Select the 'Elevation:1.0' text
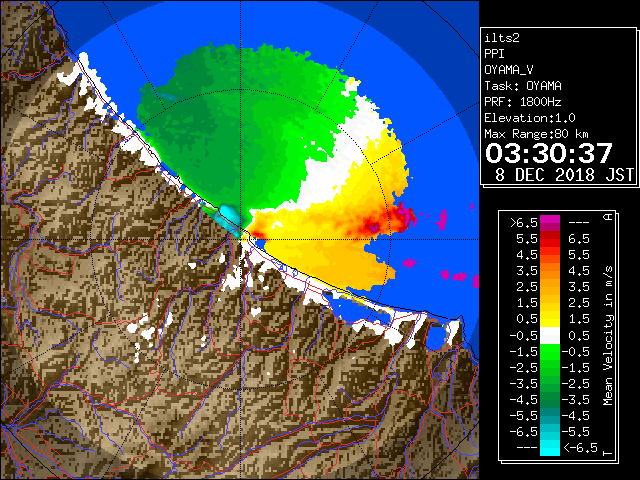Image resolution: width=640 pixels, height=480 pixels. 530,118
